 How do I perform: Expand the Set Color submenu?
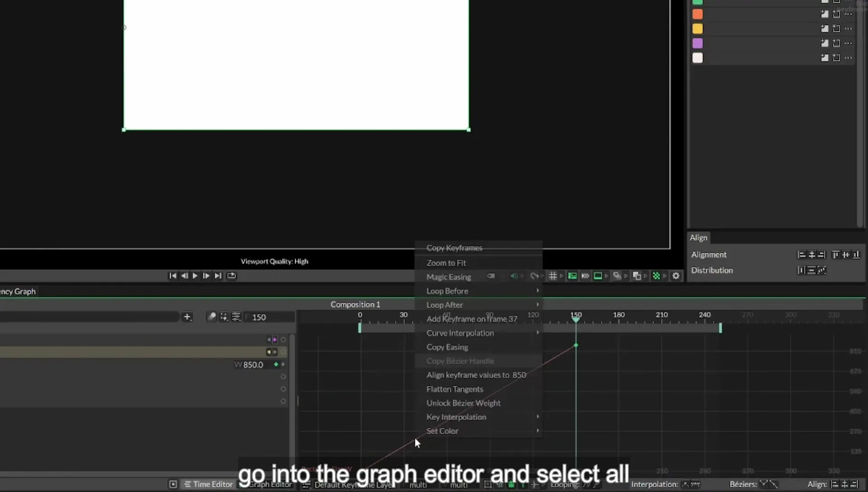[478, 431]
